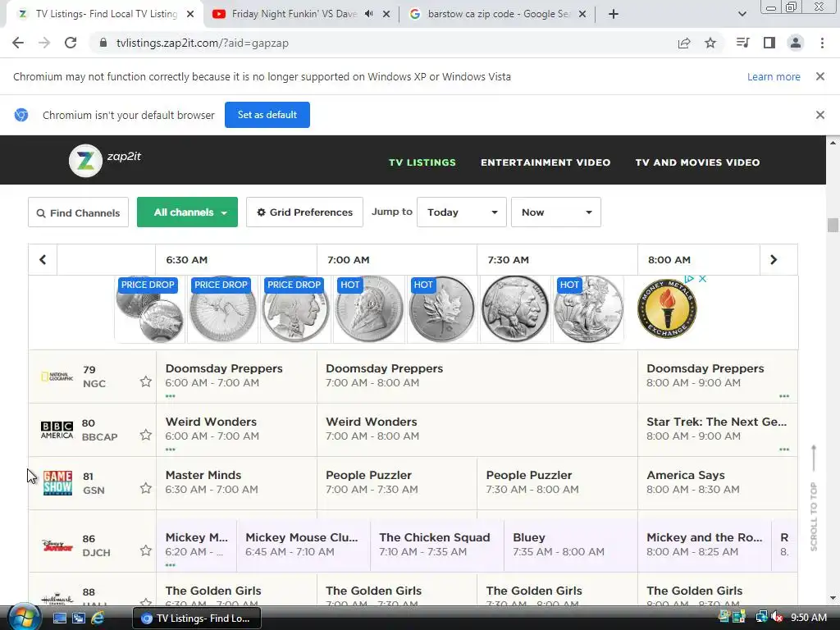Open the tab search chevron
Image resolution: width=840 pixels, height=630 pixels.
[x=742, y=14]
